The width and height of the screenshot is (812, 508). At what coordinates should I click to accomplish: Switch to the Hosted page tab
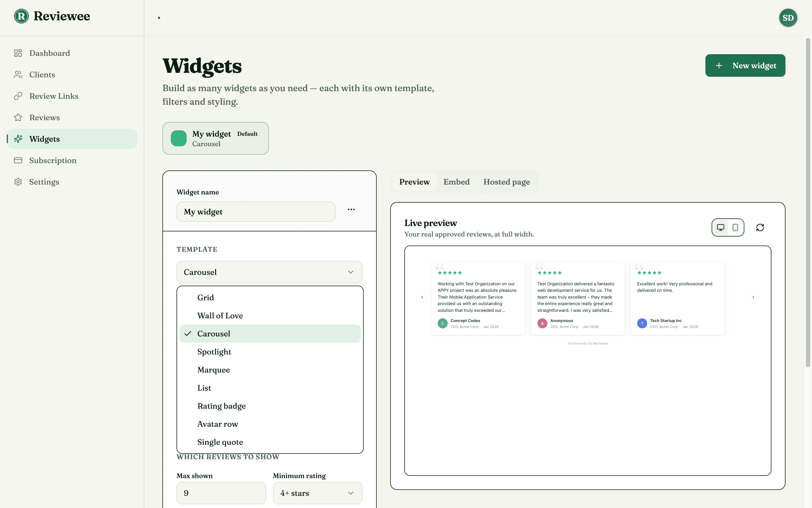pos(506,182)
